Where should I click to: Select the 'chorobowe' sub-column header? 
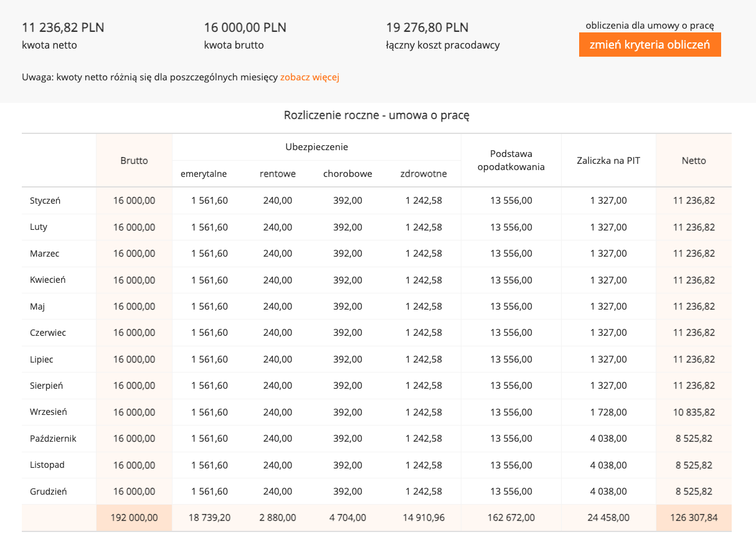(x=347, y=174)
